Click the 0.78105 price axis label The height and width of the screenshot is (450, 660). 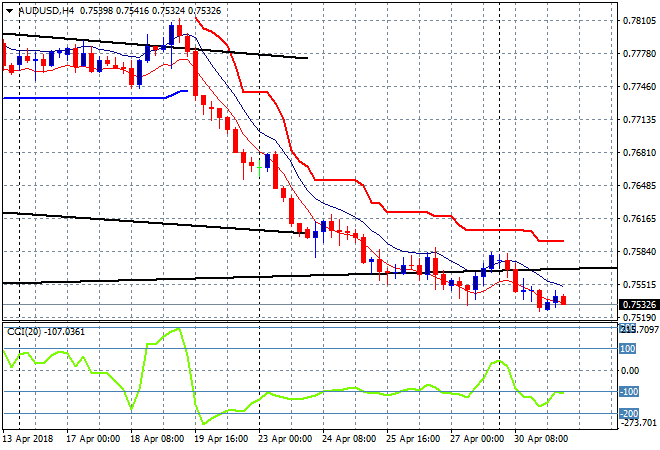[638, 20]
